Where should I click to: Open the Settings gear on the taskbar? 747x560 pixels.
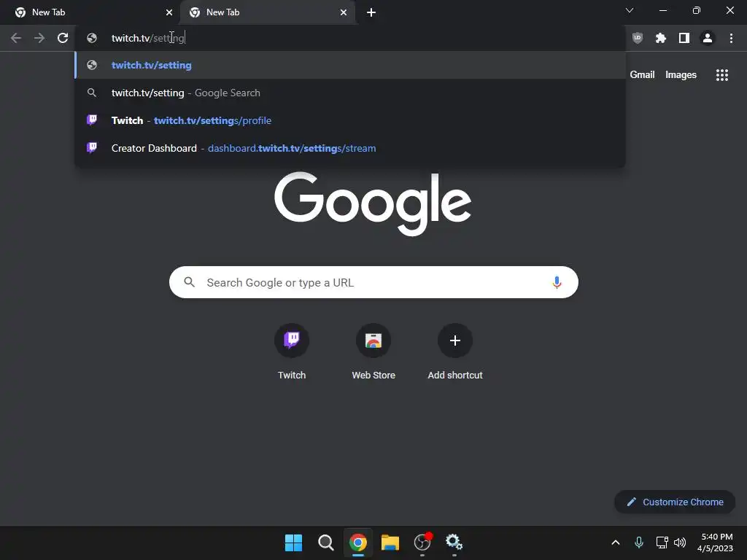[x=454, y=542]
